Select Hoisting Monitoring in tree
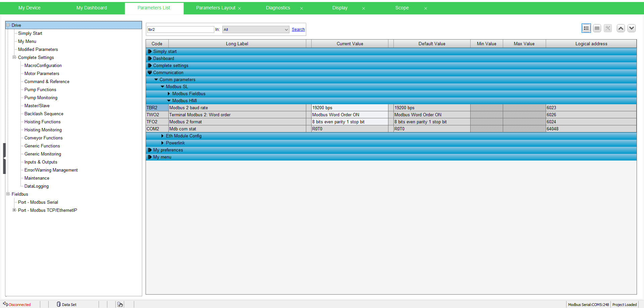 point(43,130)
